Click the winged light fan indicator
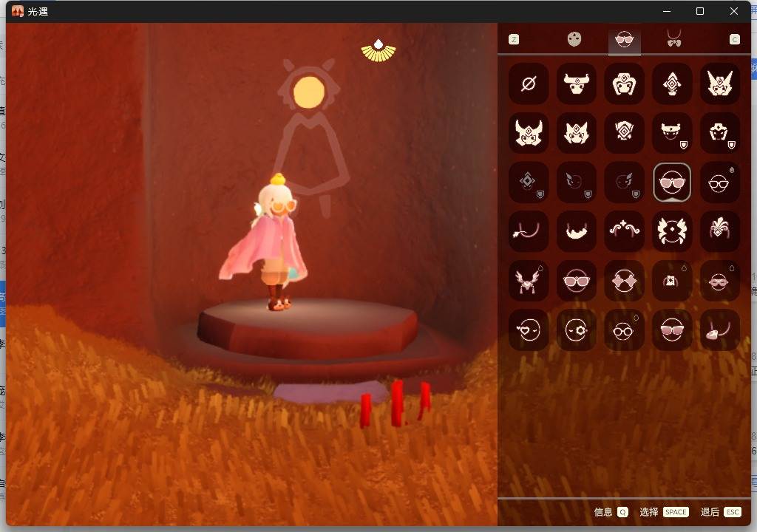The image size is (757, 532). point(378,51)
